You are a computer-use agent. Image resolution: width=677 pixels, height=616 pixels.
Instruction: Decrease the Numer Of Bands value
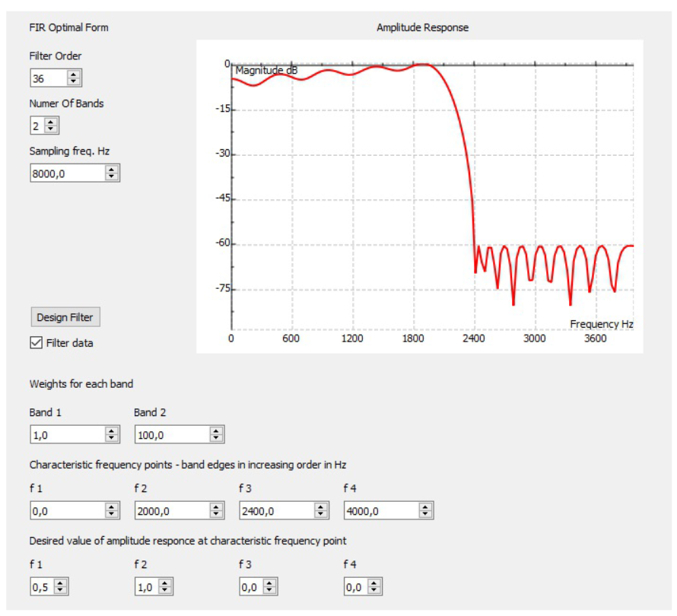pos(50,129)
